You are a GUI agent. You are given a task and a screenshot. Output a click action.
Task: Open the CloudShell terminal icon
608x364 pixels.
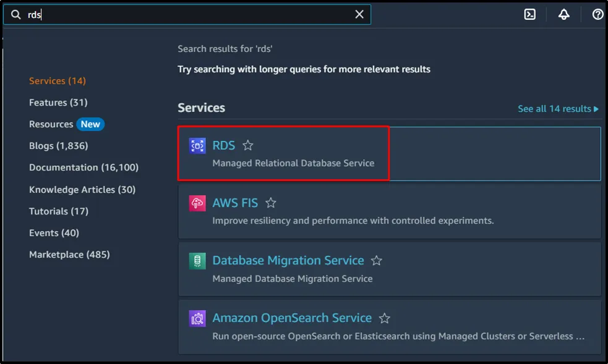pos(529,15)
